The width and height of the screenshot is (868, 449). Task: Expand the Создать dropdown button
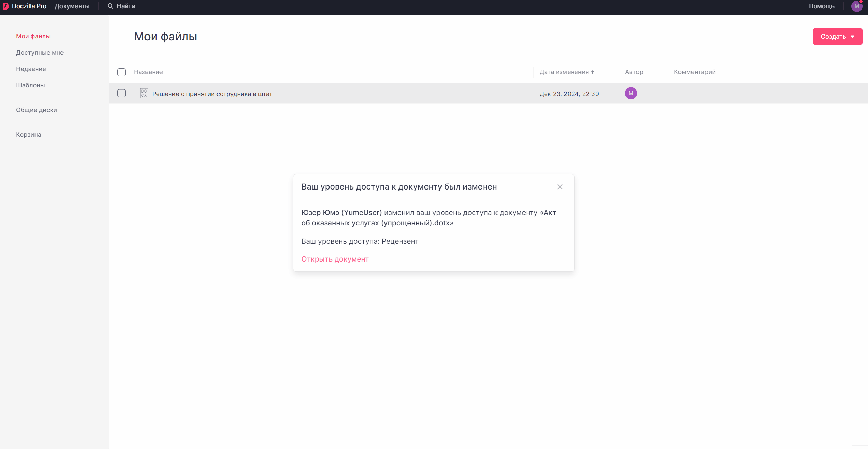[837, 37]
